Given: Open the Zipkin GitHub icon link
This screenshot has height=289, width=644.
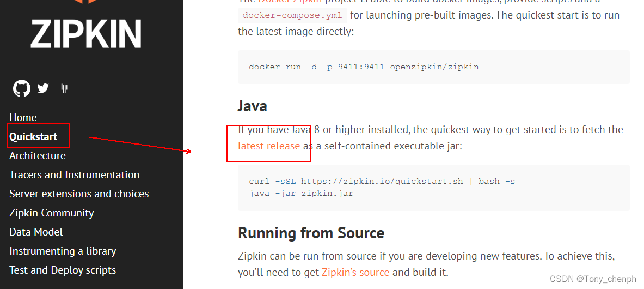Looking at the screenshot, I should point(22,88).
